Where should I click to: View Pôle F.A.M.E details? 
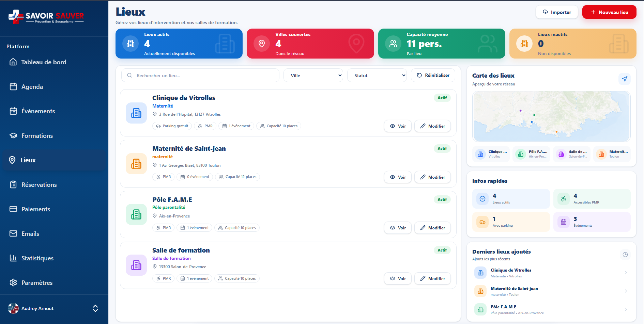[x=398, y=228]
